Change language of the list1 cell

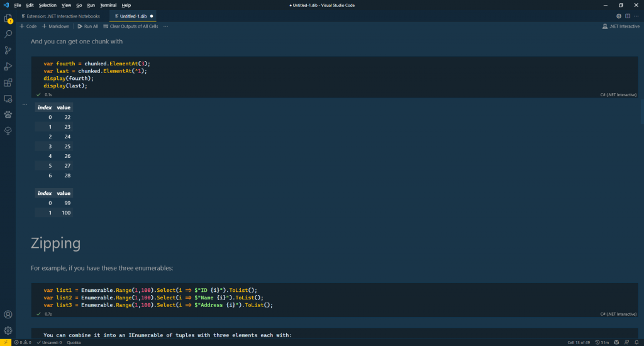(618, 314)
